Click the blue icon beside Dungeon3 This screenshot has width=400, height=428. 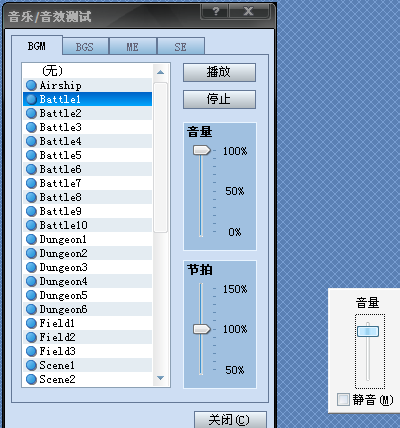[31, 267]
